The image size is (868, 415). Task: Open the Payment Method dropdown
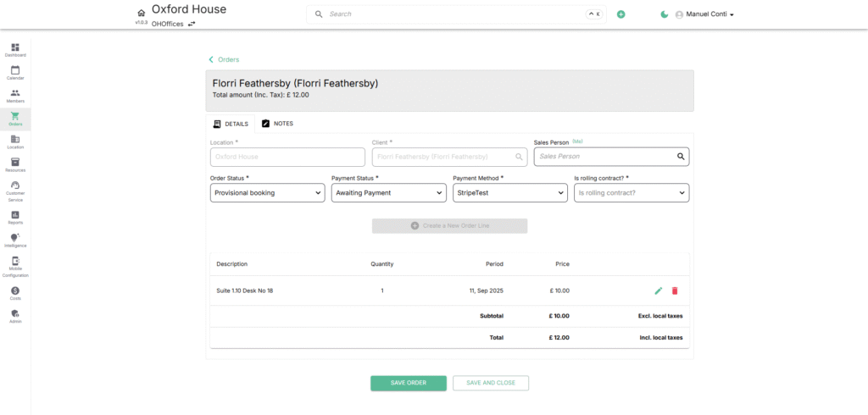[x=509, y=193]
